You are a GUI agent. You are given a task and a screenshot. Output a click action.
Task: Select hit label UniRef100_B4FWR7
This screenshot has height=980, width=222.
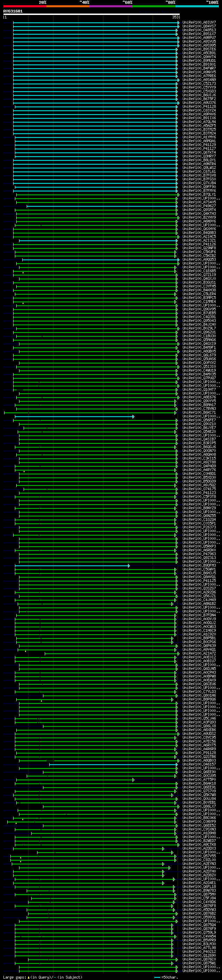click(199, 68)
